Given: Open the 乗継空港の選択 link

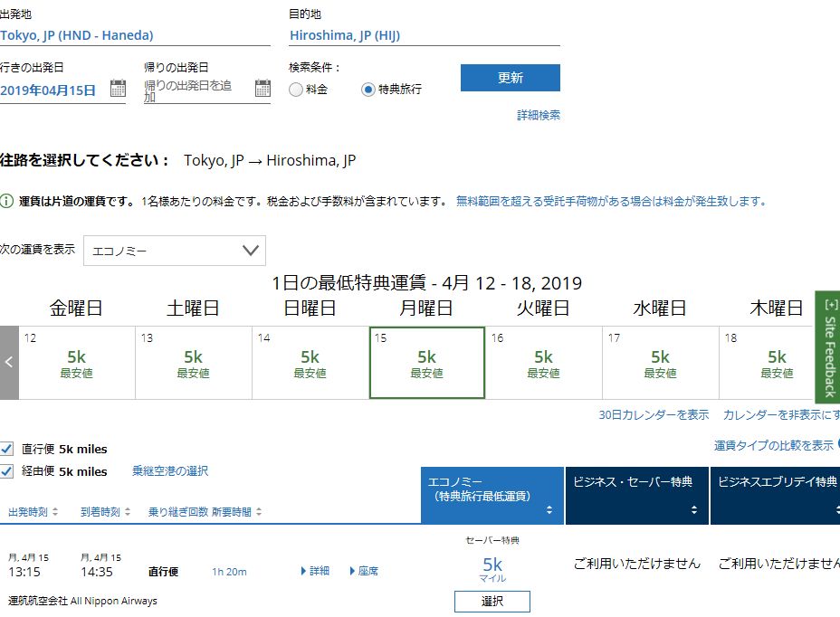Looking at the screenshot, I should coord(170,470).
